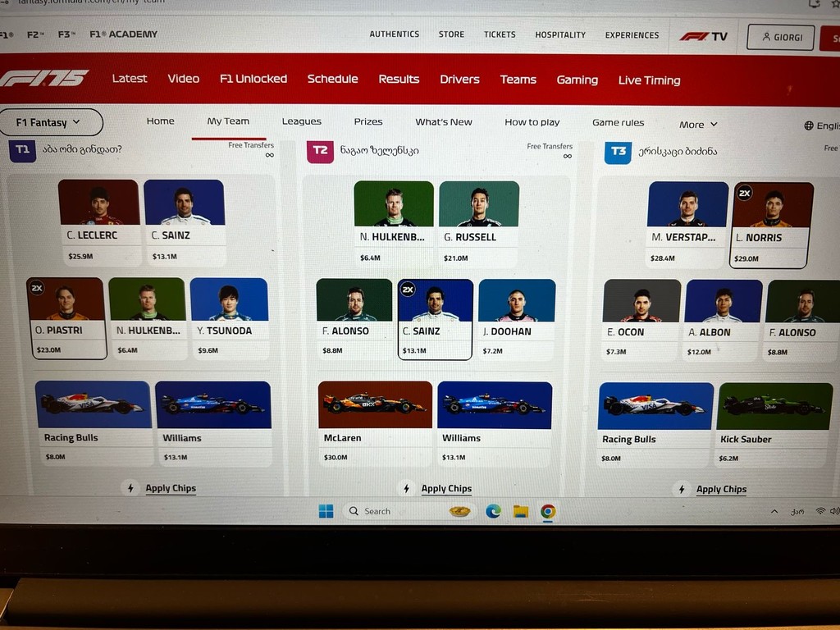Click Apply Chips for team T3

[x=721, y=489]
